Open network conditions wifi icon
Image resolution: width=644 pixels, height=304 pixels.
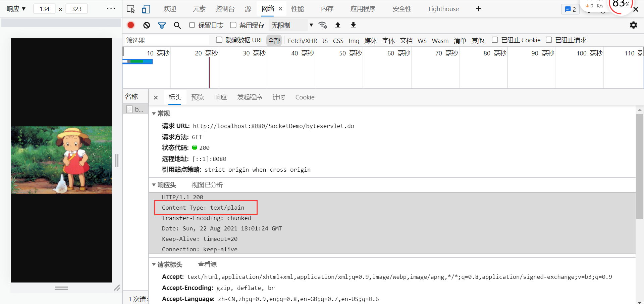click(323, 25)
